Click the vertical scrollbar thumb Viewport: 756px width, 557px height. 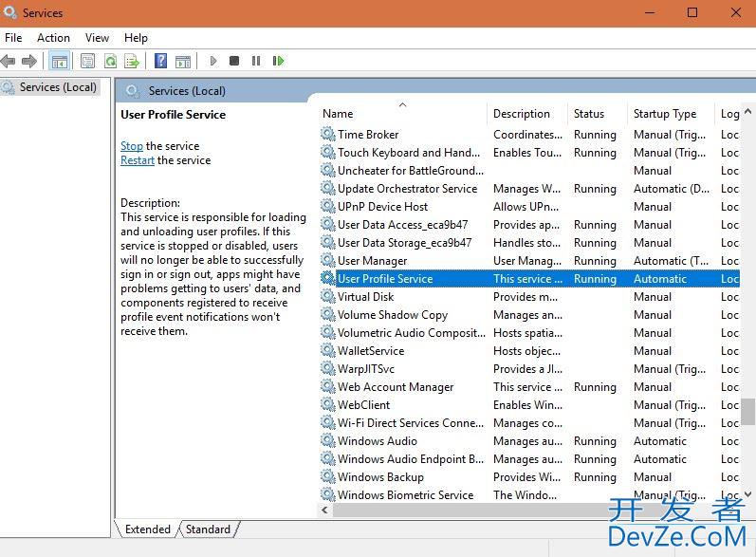[x=747, y=411]
